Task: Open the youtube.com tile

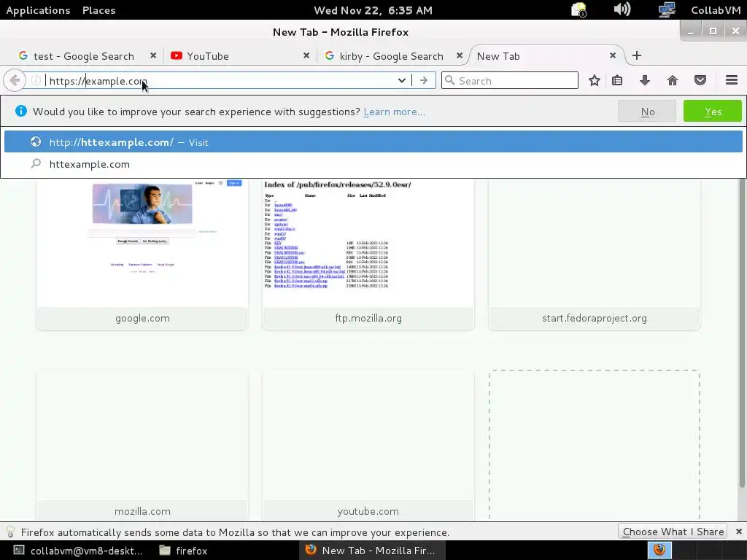Action: [368, 446]
